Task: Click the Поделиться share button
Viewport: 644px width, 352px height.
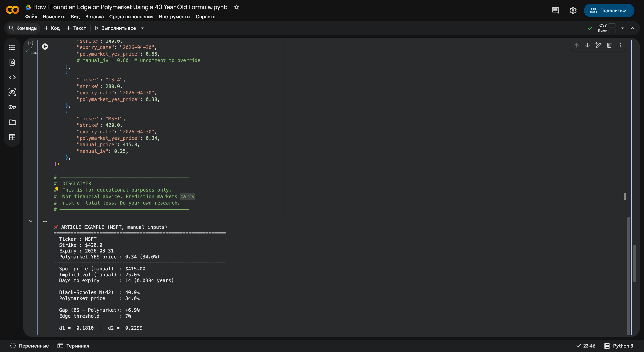Action: click(x=609, y=10)
